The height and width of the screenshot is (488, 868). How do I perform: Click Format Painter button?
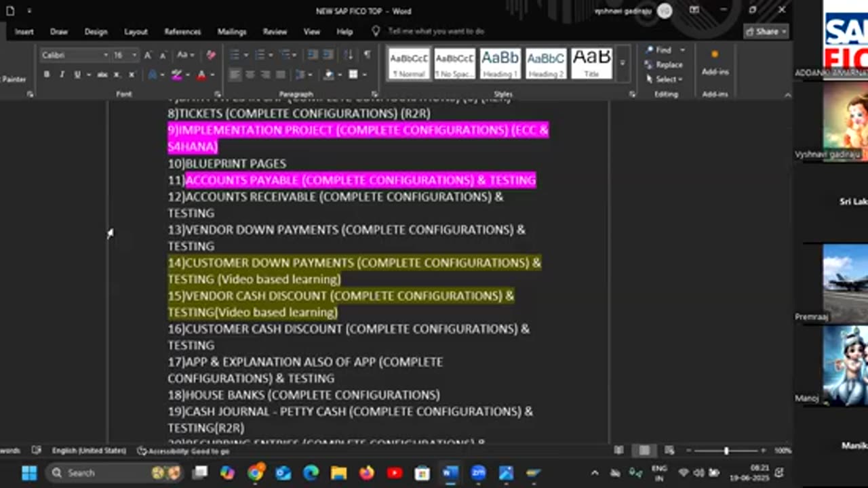click(13, 79)
